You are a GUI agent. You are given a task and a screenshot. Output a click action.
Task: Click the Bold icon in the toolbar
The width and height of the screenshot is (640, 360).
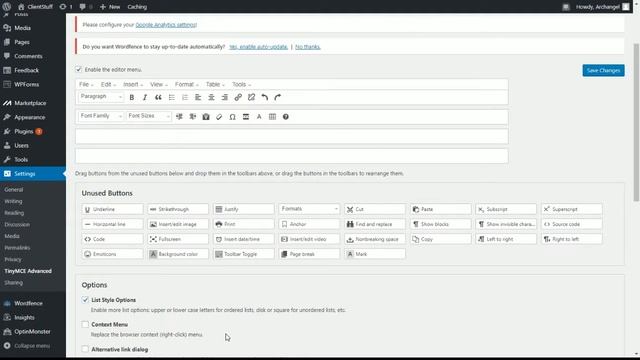(x=131, y=97)
